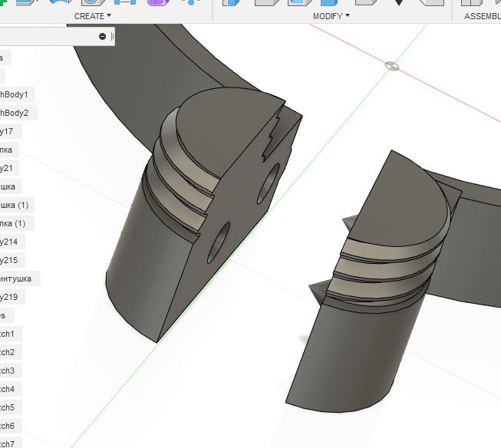Select the hBody2 item in browser
501x448 pixels.
tap(15, 113)
